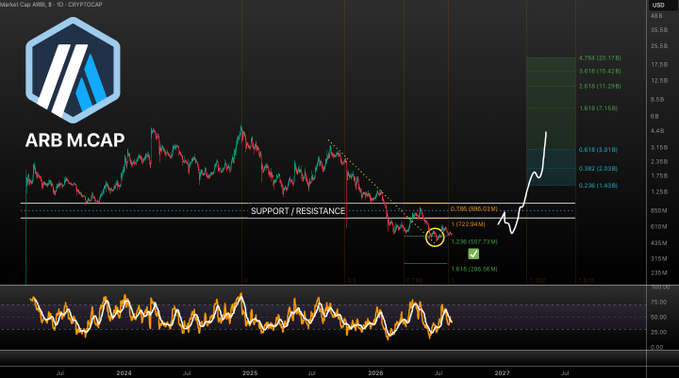Click the 2024 year label on time axis
The height and width of the screenshot is (378, 679).
(x=124, y=373)
